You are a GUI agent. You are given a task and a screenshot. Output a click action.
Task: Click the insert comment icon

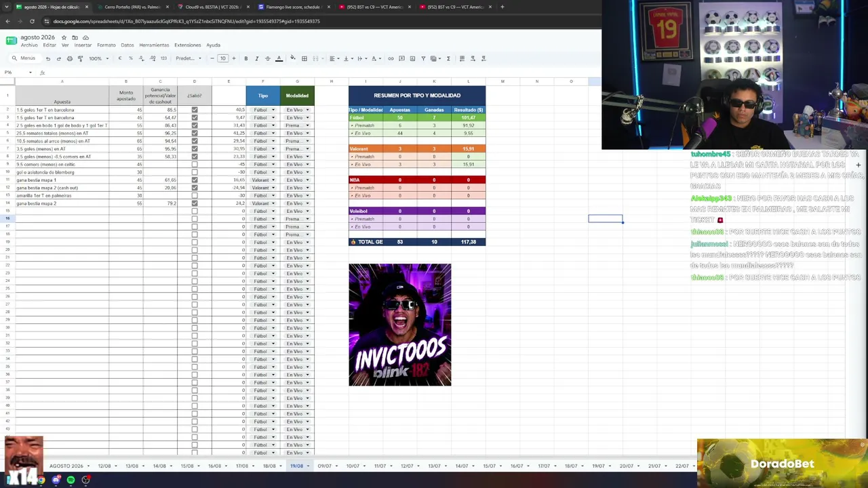pos(401,58)
